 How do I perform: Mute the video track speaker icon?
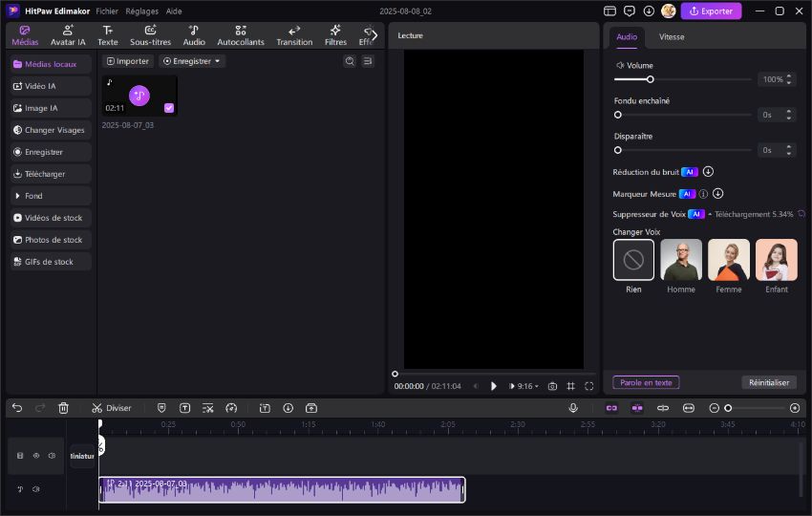coord(52,456)
